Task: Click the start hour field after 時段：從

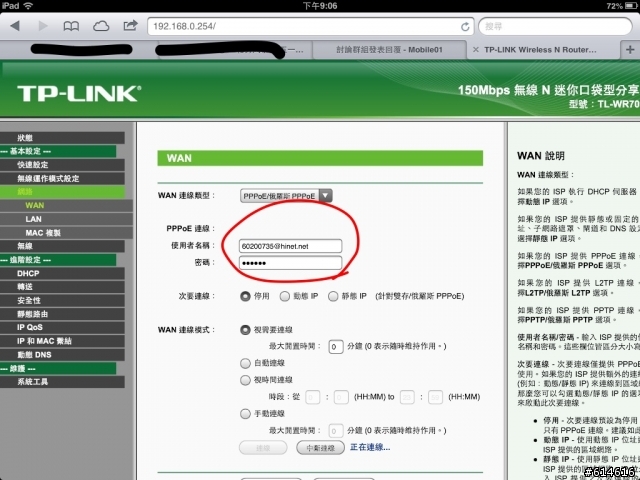Action: [313, 397]
